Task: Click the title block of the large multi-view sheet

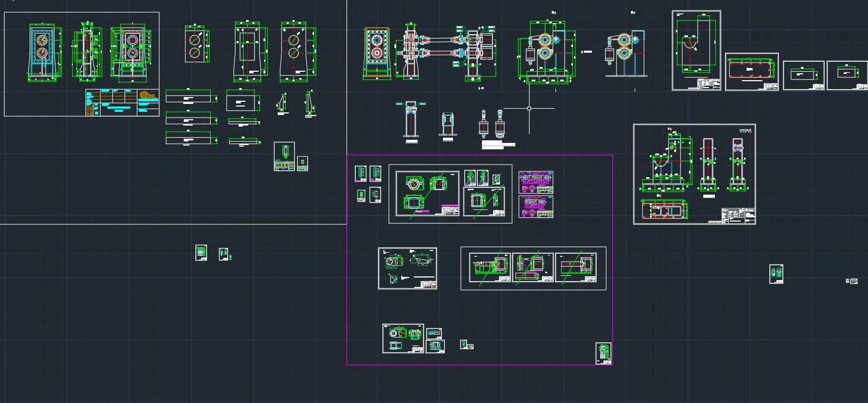Action: [738, 216]
